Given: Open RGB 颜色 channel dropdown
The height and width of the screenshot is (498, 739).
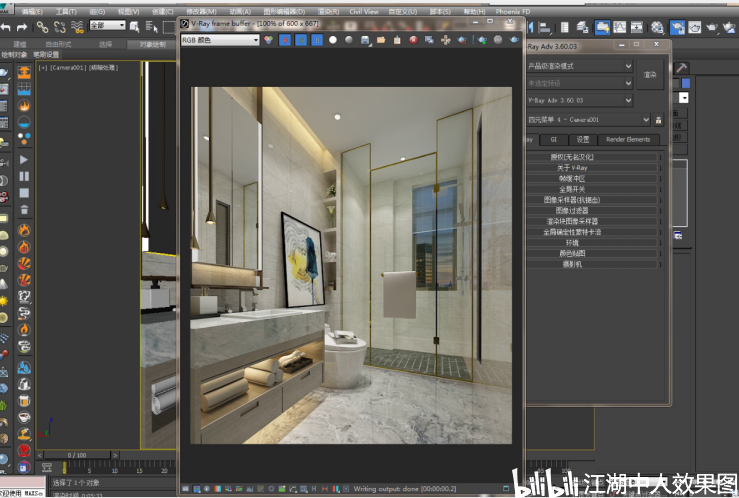Looking at the screenshot, I should tap(220, 40).
